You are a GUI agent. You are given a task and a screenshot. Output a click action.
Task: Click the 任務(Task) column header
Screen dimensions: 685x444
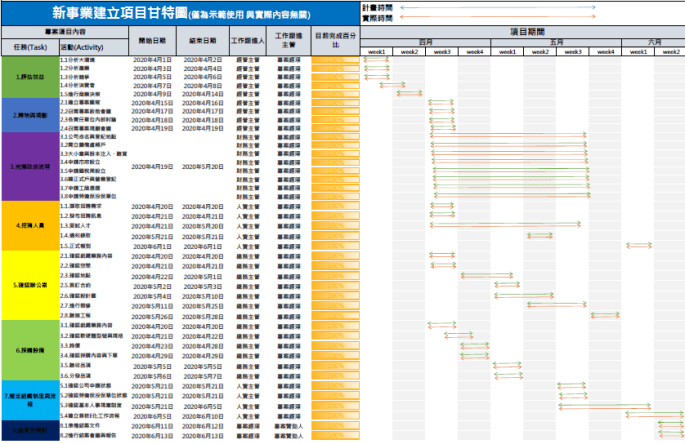coord(29,47)
